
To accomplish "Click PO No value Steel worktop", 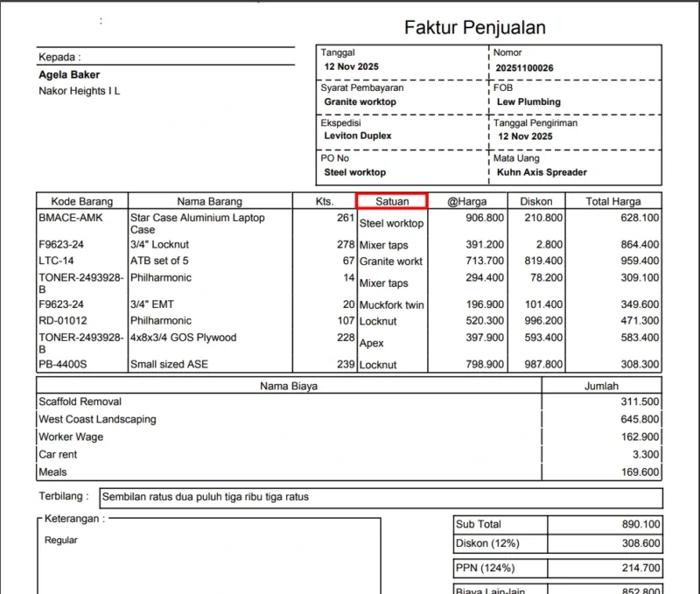I will pyautogui.click(x=355, y=172).
